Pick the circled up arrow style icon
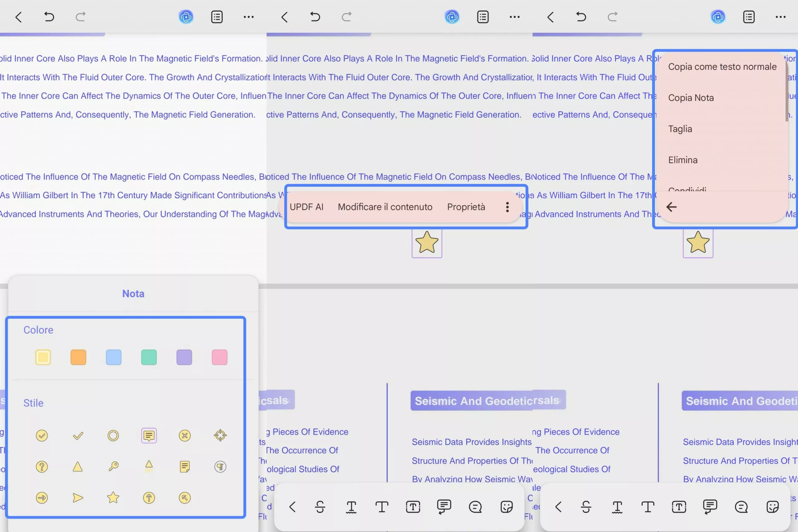798x532 pixels. 149,498
